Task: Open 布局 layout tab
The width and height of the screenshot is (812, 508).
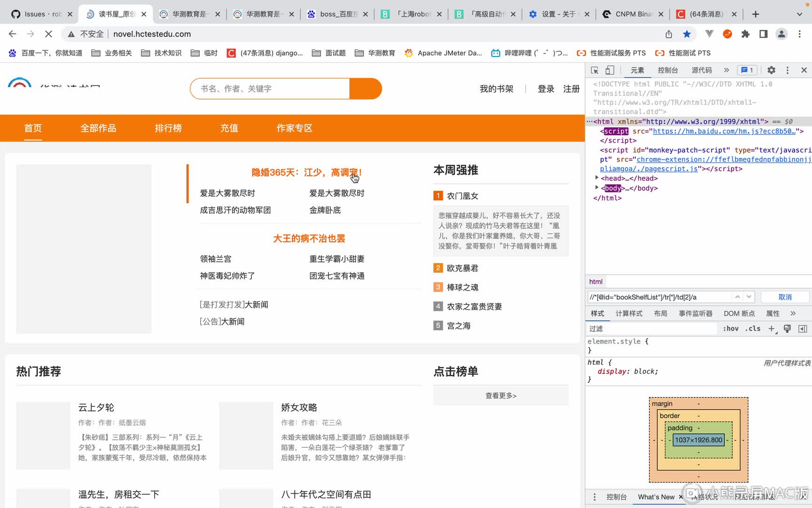Action: pyautogui.click(x=660, y=313)
